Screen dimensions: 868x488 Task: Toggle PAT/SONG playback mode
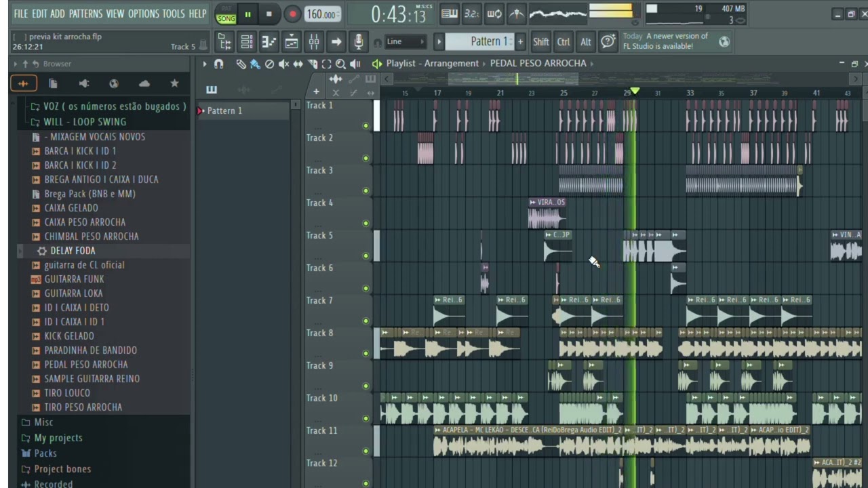(x=226, y=14)
